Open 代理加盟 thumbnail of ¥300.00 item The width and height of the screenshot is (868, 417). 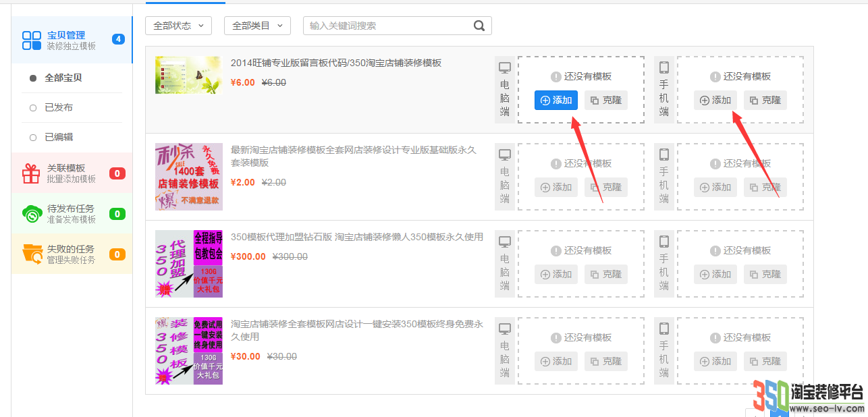pos(189,264)
